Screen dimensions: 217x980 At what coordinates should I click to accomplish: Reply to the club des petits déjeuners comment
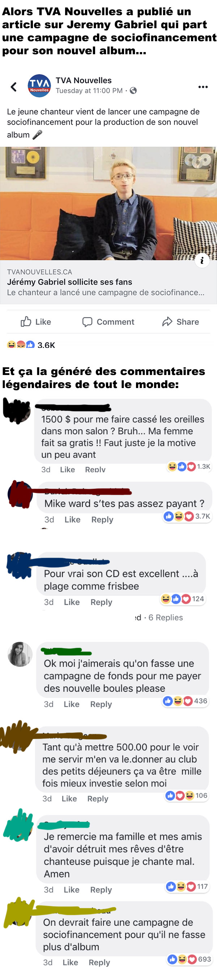point(98,798)
